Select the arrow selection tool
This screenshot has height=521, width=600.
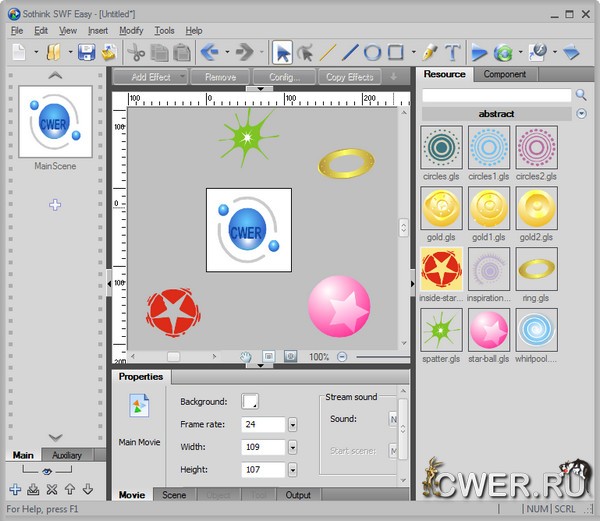pyautogui.click(x=283, y=52)
